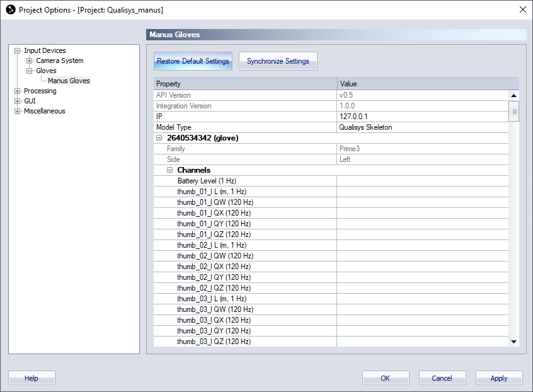Edit the IP value field 127.0.0.1
The width and height of the screenshot is (533, 392).
tap(422, 117)
